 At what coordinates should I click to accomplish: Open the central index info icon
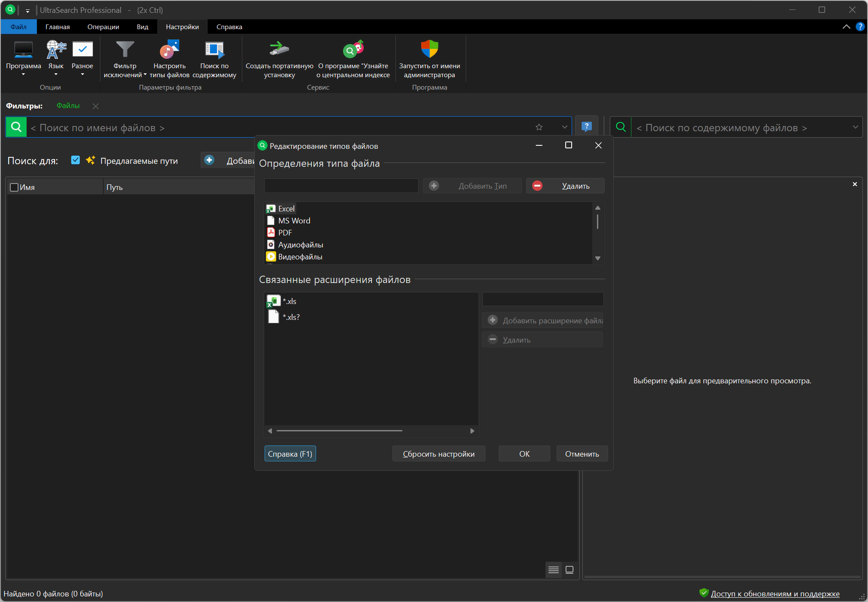coord(353,49)
